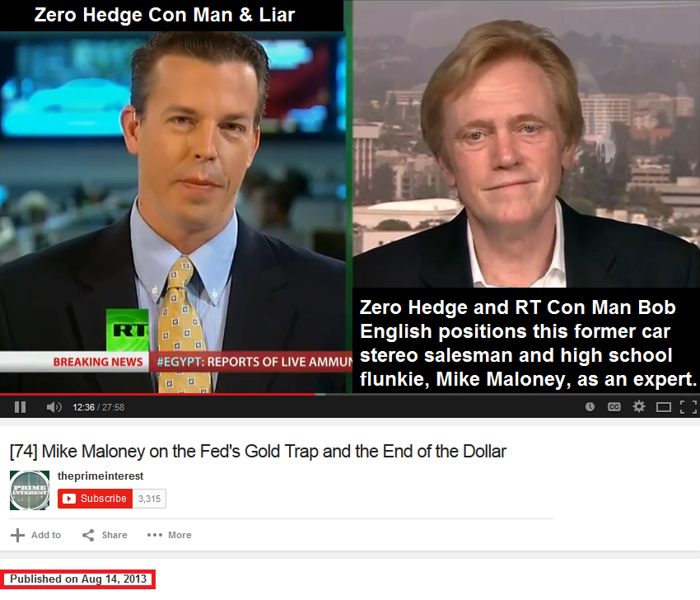Click the Share arrow icon

[x=88, y=535]
